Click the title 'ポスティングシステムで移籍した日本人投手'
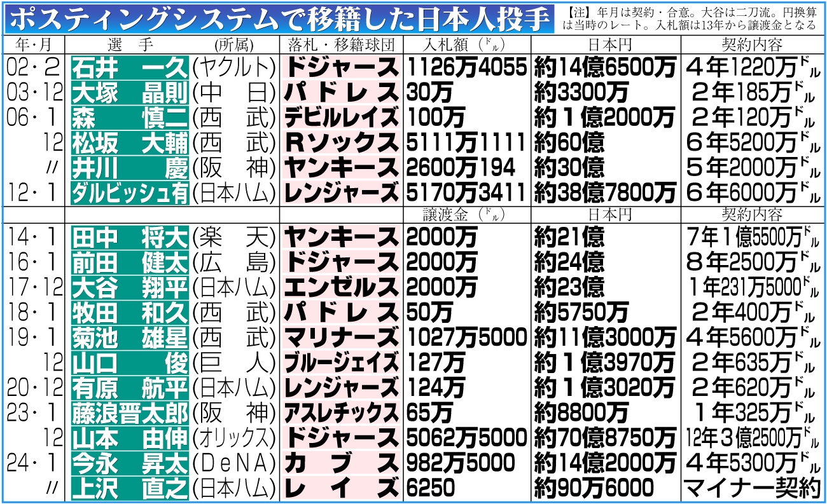The image size is (827, 504). click(x=279, y=19)
